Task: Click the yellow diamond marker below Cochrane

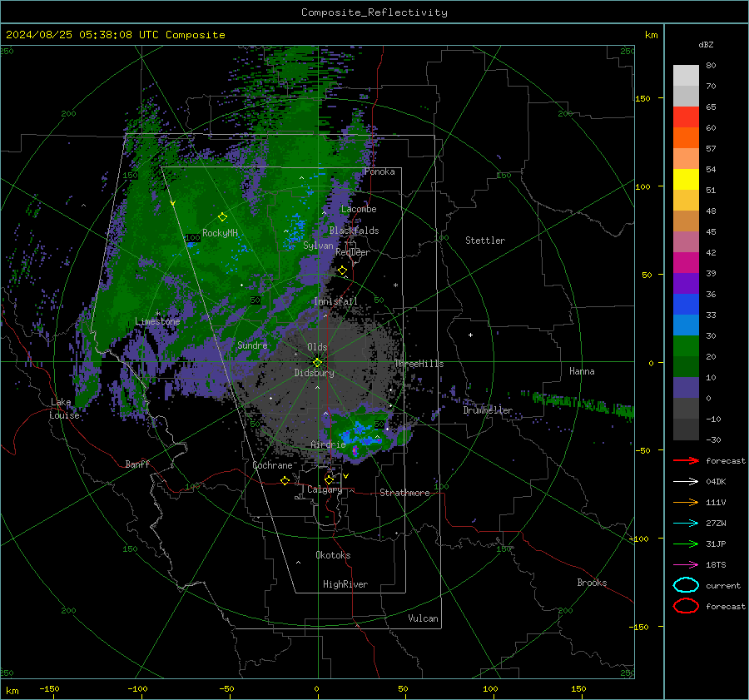Action: coord(285,481)
